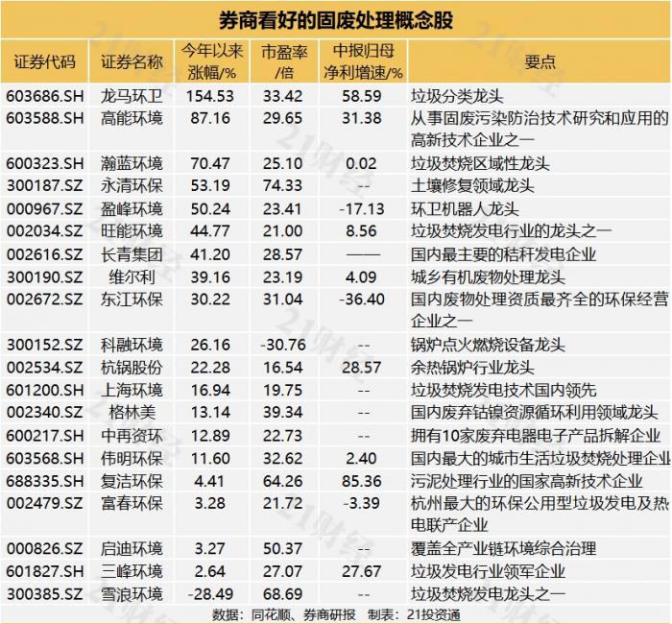Select the value -36.40
This screenshot has width=672, height=624.
tap(361, 300)
